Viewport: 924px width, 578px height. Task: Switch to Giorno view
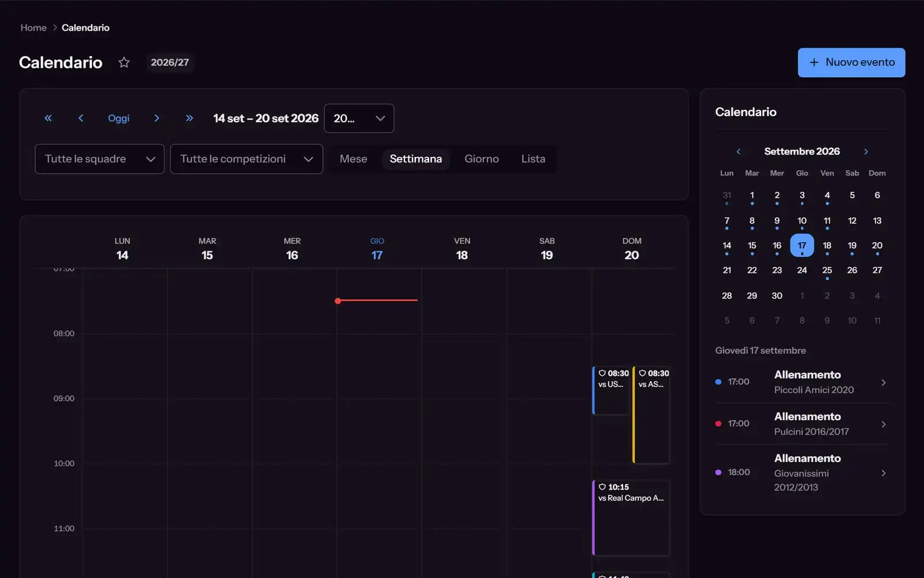tap(482, 159)
